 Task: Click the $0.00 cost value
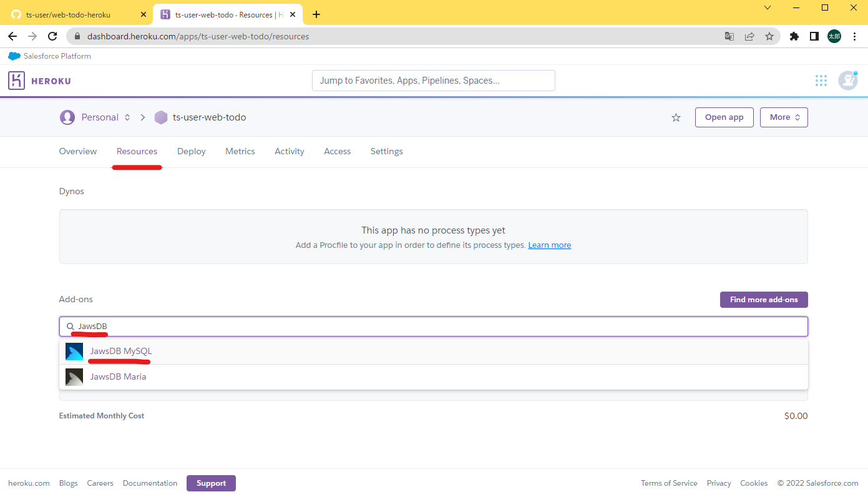click(796, 416)
